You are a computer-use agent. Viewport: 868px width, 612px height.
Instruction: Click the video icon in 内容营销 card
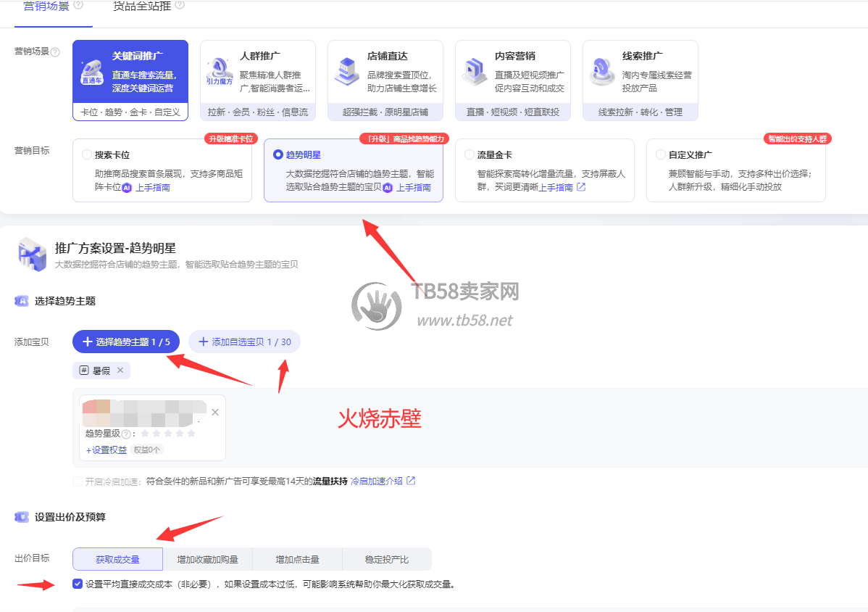pos(474,72)
